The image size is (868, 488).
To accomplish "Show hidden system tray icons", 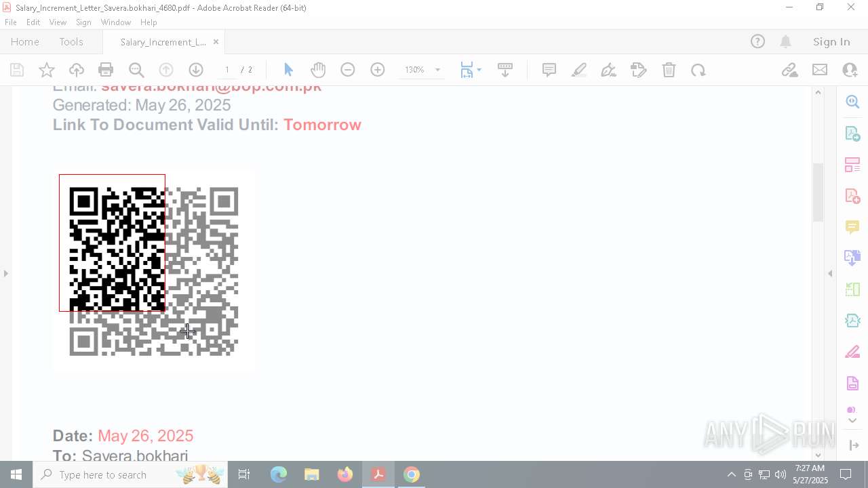I will coord(731,474).
